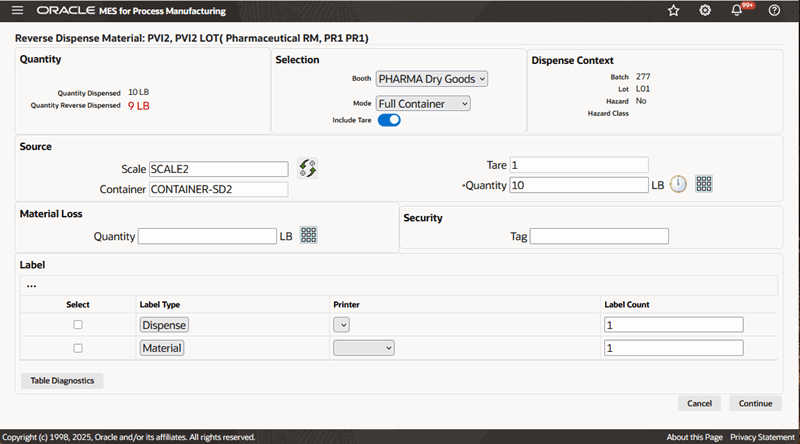Click the red 9 LB reverse dispensed value
The height and width of the screenshot is (444, 800).
point(139,106)
